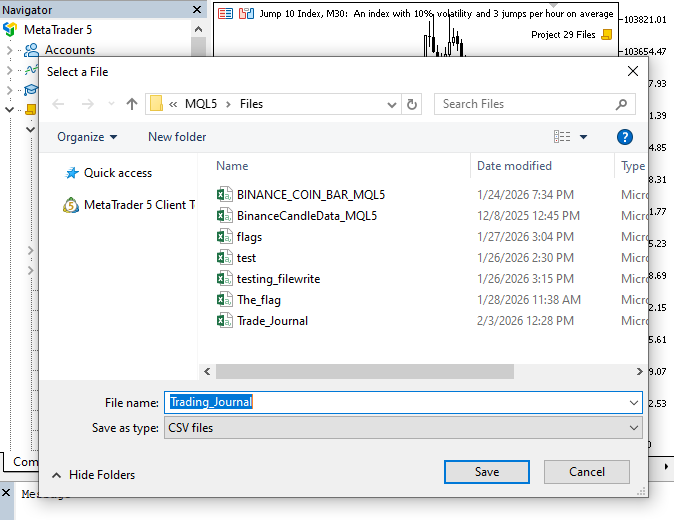The image size is (674, 520).
Task: Go up one folder level
Action: (132, 104)
